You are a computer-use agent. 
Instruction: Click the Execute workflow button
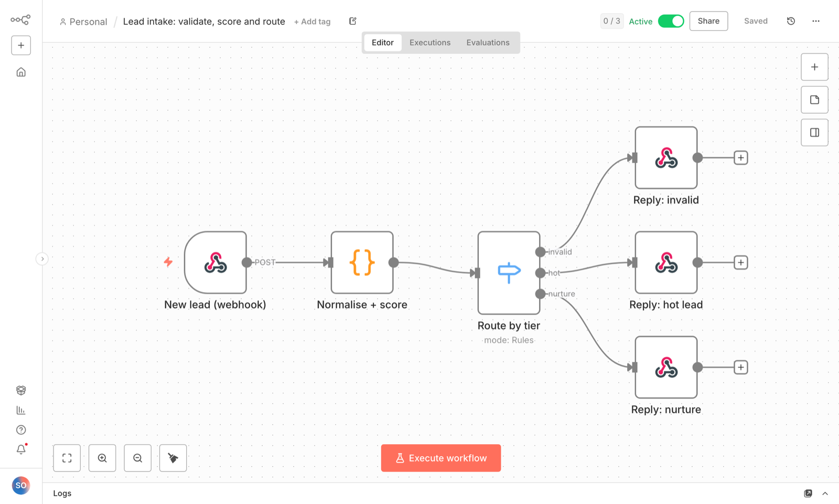point(441,458)
